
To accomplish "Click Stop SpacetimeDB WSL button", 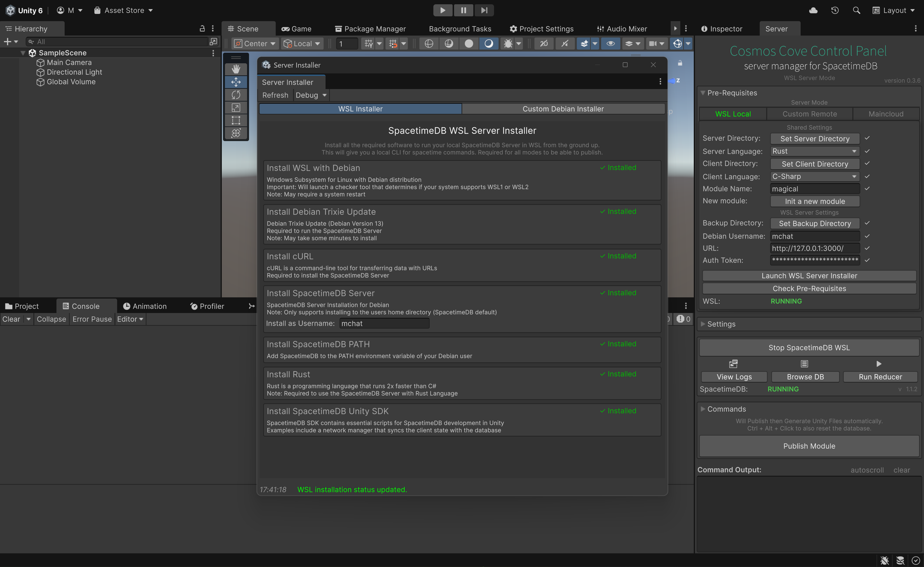I will [809, 347].
